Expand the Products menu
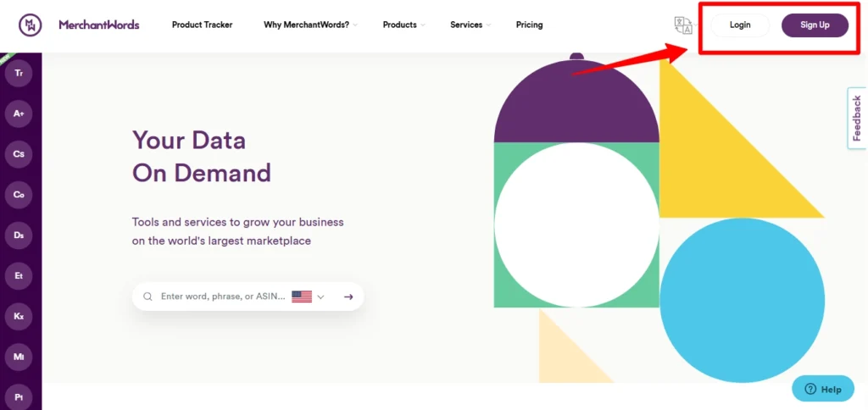 [404, 25]
